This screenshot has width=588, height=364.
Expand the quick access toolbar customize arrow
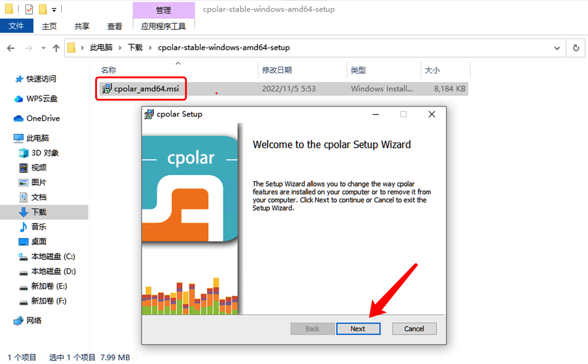pyautogui.click(x=54, y=9)
